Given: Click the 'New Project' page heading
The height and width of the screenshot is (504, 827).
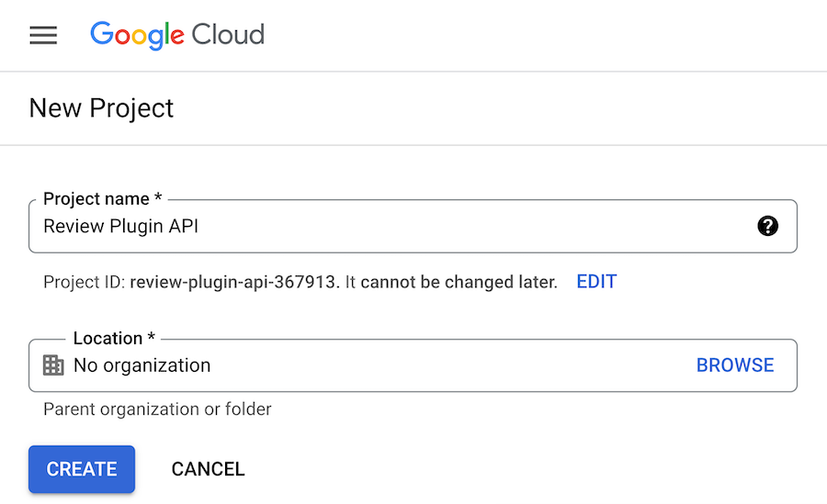Looking at the screenshot, I should 101,108.
